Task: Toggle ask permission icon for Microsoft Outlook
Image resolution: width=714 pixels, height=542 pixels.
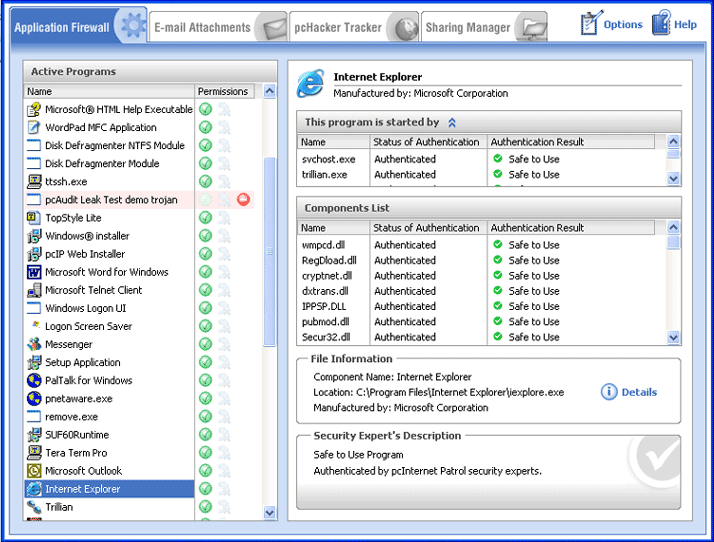Action: pyautogui.click(x=224, y=470)
